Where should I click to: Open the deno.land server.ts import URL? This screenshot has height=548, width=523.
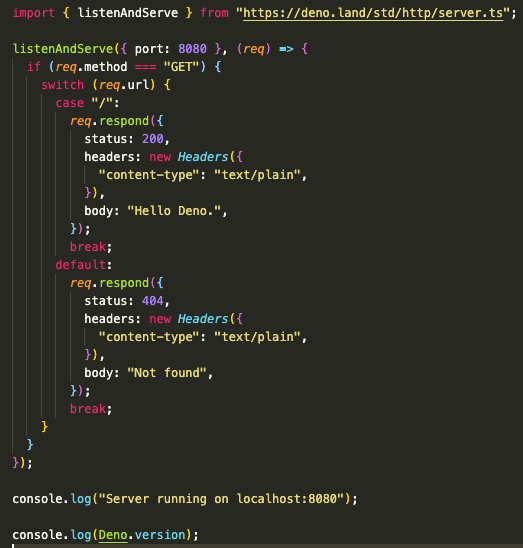pos(373,13)
